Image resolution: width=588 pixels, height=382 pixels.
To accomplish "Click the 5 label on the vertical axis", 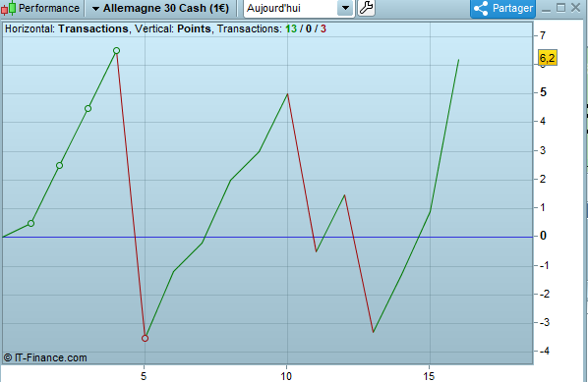I will pyautogui.click(x=544, y=92).
